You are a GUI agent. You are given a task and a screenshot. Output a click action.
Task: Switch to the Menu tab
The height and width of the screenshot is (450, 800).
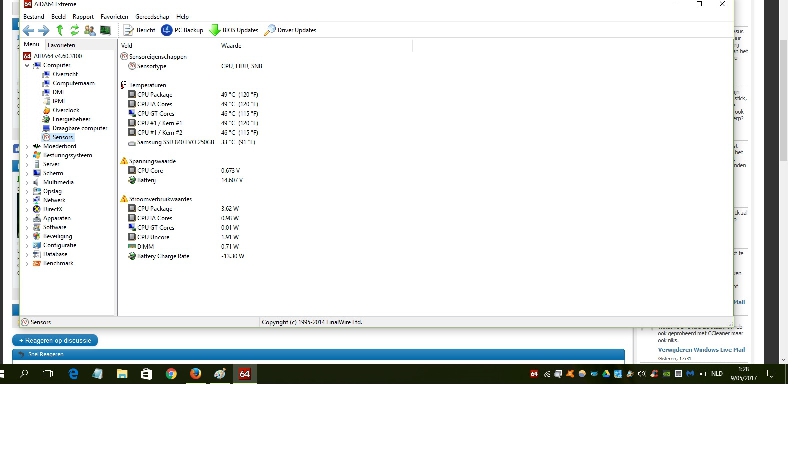[x=32, y=44]
